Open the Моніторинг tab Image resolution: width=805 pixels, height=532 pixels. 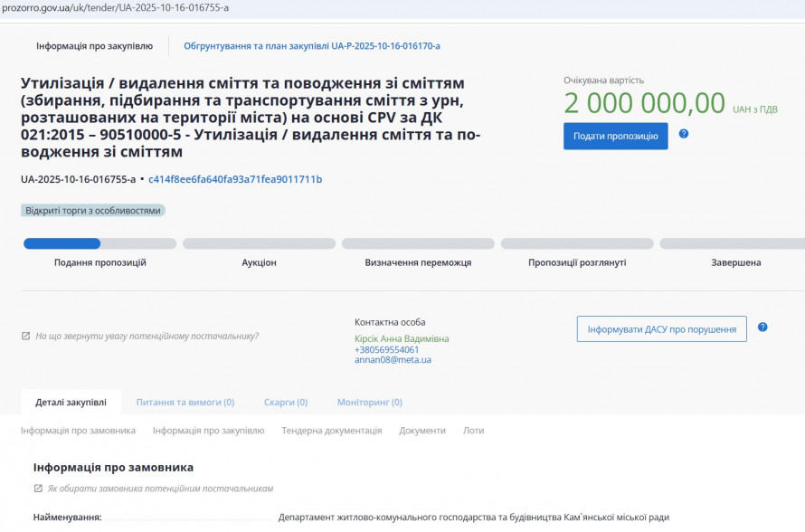[x=369, y=402]
